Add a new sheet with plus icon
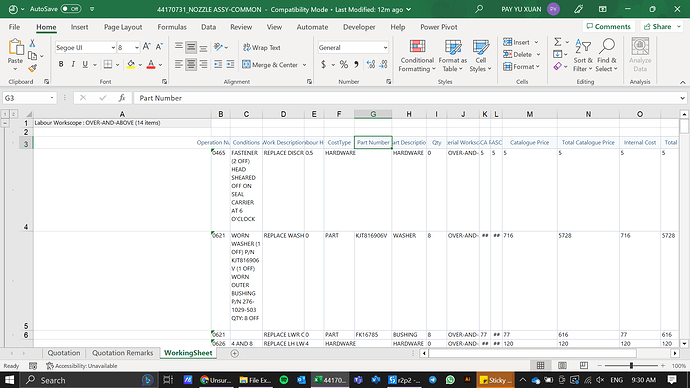Viewport: 690px width, 388px height. point(235,353)
